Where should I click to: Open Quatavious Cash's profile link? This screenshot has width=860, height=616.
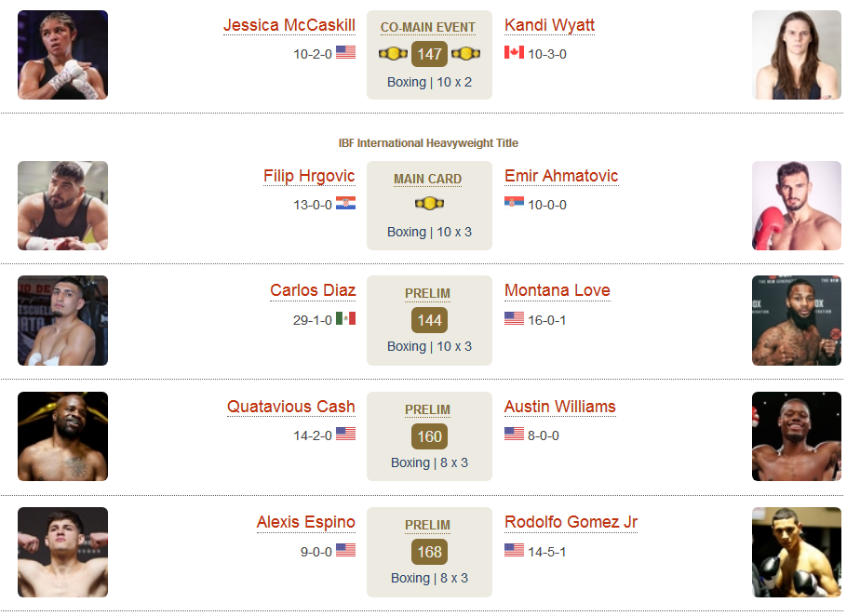click(291, 407)
